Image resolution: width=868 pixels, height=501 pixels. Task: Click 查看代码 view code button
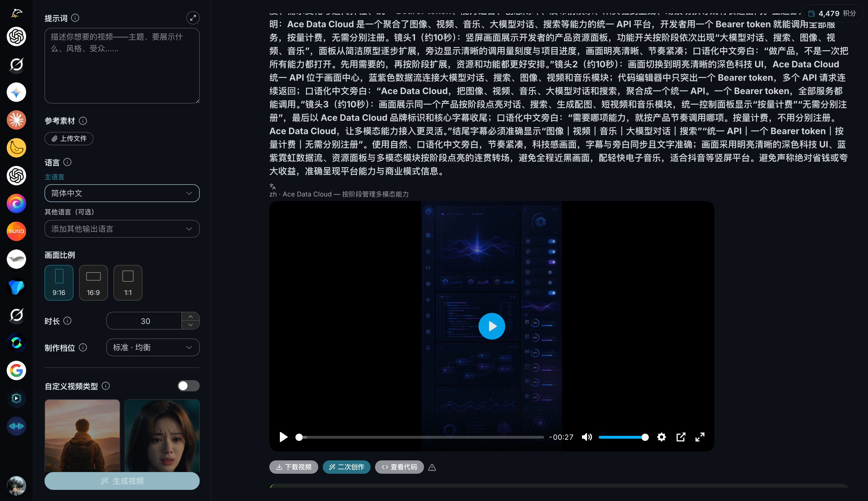point(399,467)
